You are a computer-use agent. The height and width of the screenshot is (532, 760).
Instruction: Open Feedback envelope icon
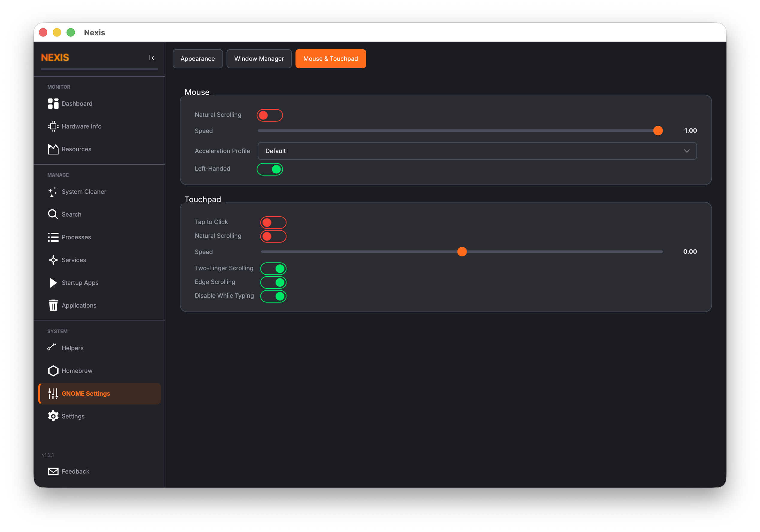[53, 471]
